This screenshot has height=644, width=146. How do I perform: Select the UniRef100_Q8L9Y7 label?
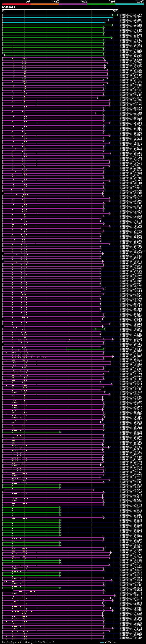pyautogui.click(x=131, y=82)
